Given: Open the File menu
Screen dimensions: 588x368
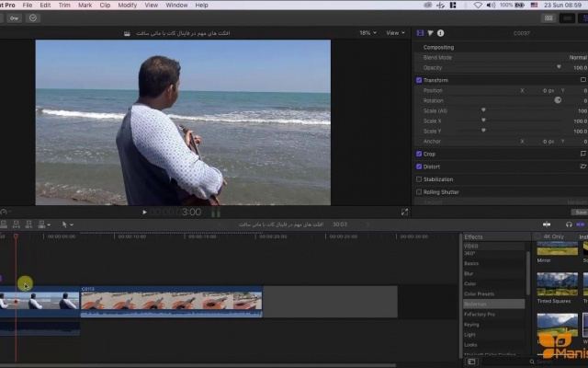Looking at the screenshot, I should 28,6.
